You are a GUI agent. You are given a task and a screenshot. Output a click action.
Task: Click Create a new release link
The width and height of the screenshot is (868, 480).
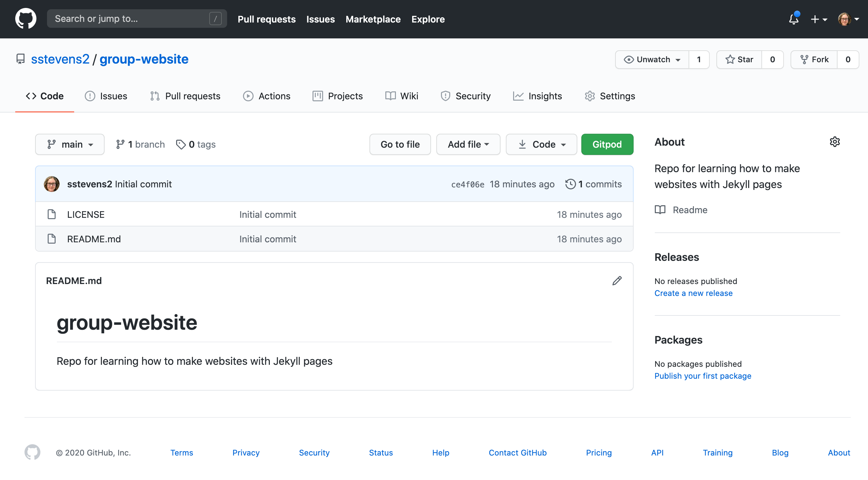tap(693, 293)
